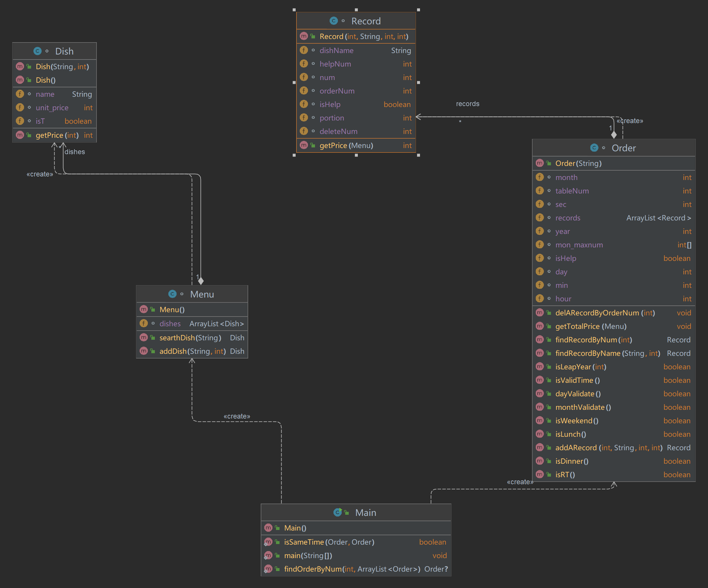This screenshot has height=588, width=708.
Task: Click the records relationship label
Action: [467, 104]
